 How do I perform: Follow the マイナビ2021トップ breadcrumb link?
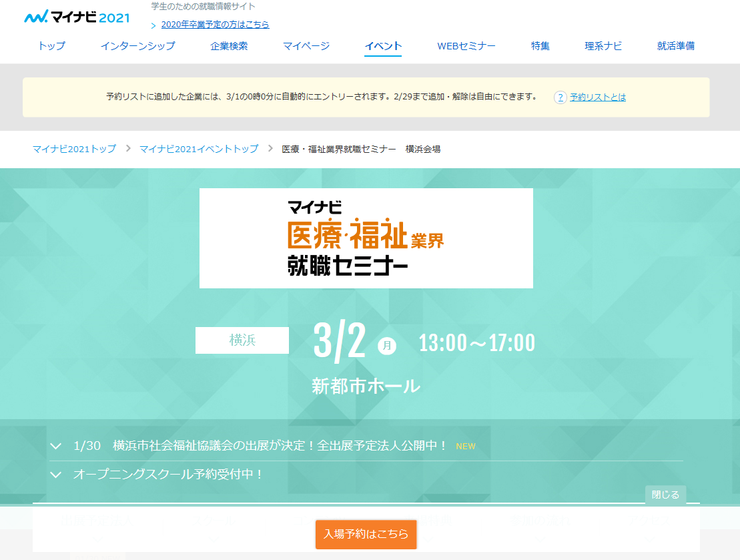pos(74,150)
